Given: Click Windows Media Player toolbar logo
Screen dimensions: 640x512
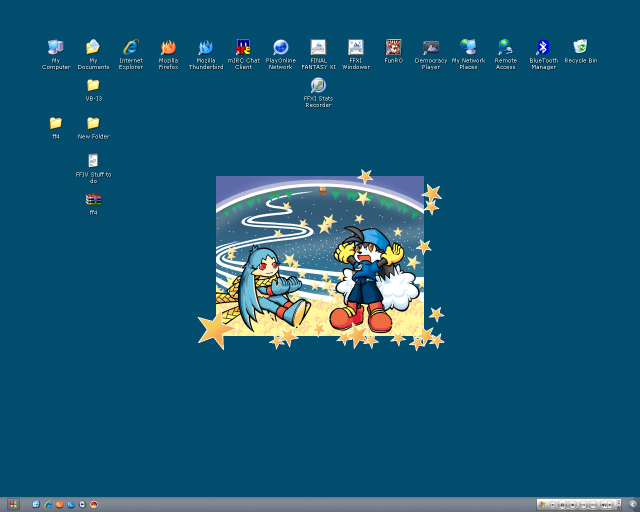Looking at the screenshot, I should tap(542, 505).
